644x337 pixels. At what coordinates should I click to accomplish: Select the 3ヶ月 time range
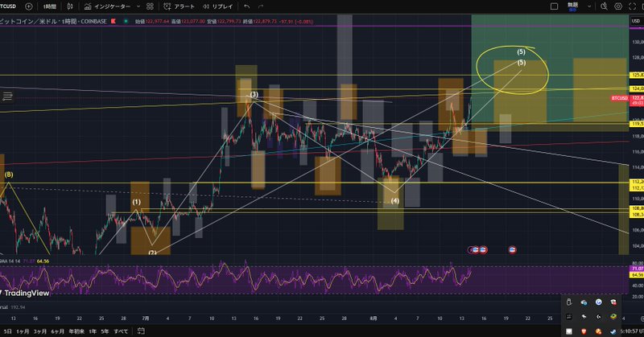pyautogui.click(x=39, y=331)
